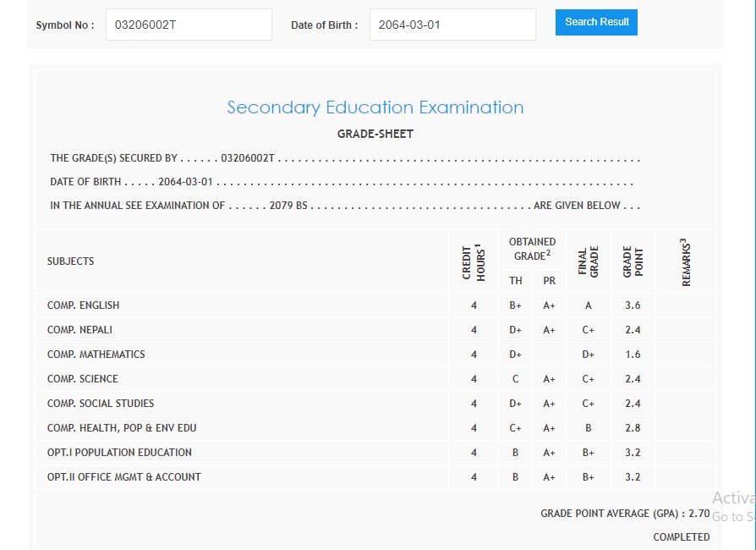Select the COMP. MATHEMATICS subject row

coord(96,355)
